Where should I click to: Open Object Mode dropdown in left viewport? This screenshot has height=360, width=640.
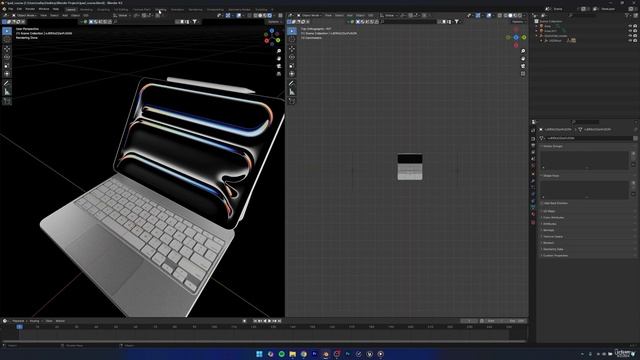(x=24, y=16)
